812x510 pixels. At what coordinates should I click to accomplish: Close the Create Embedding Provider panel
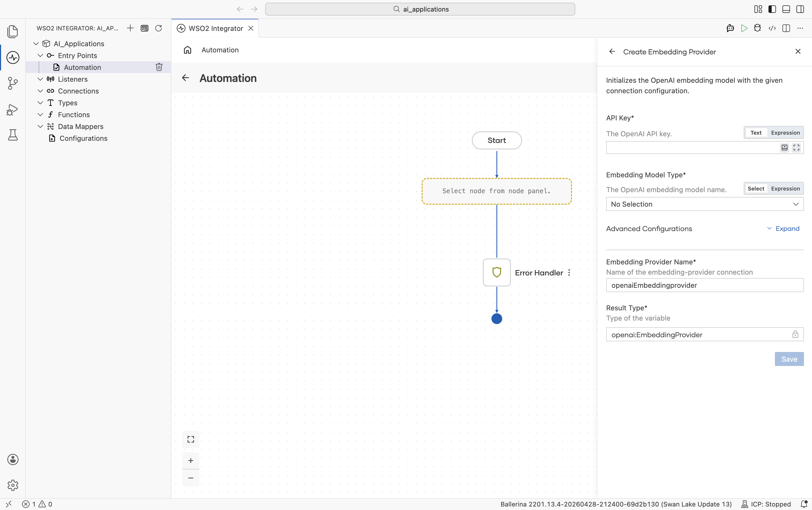(798, 51)
